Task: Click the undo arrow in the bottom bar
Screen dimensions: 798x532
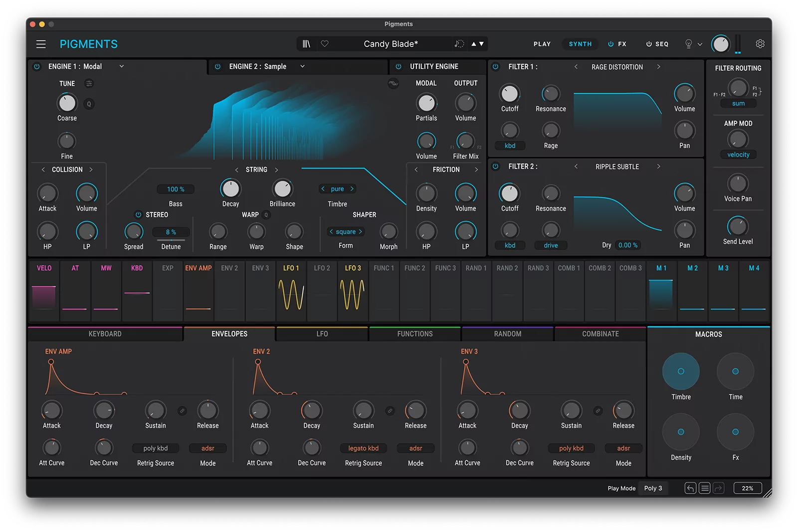Action: [690, 488]
